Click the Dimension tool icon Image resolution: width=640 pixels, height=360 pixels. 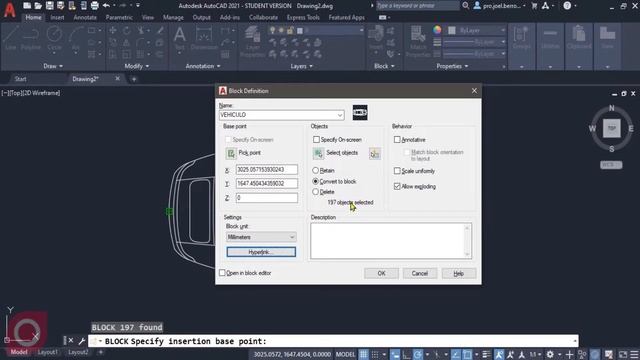pos(204,38)
